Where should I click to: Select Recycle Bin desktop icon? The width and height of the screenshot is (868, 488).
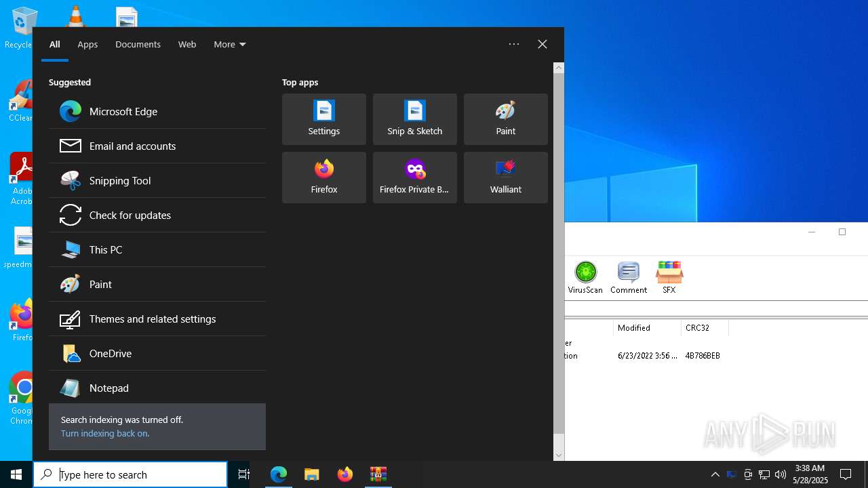coord(19,28)
